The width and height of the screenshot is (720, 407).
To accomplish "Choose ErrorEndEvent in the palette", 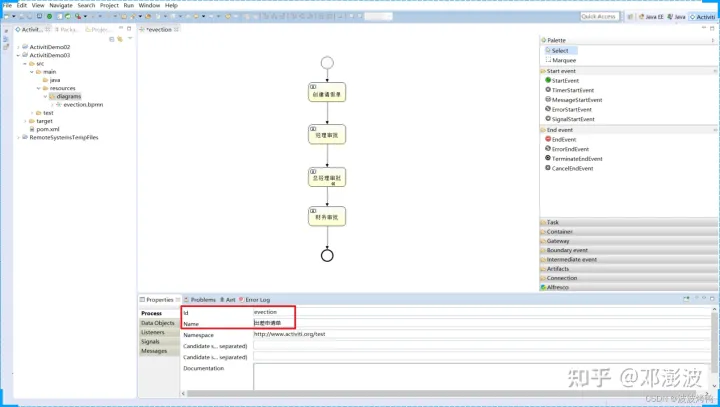I will pos(567,149).
